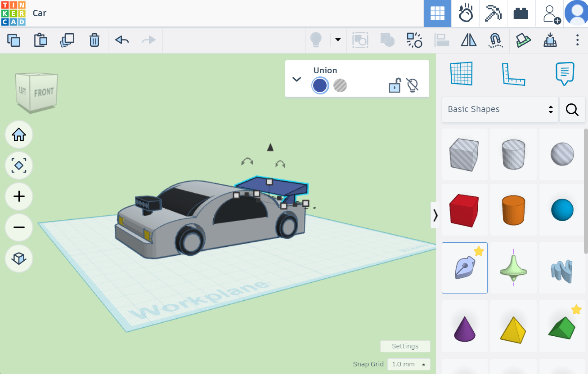The image size is (588, 374).
Task: Open the Notes tool
Action: tap(565, 74)
